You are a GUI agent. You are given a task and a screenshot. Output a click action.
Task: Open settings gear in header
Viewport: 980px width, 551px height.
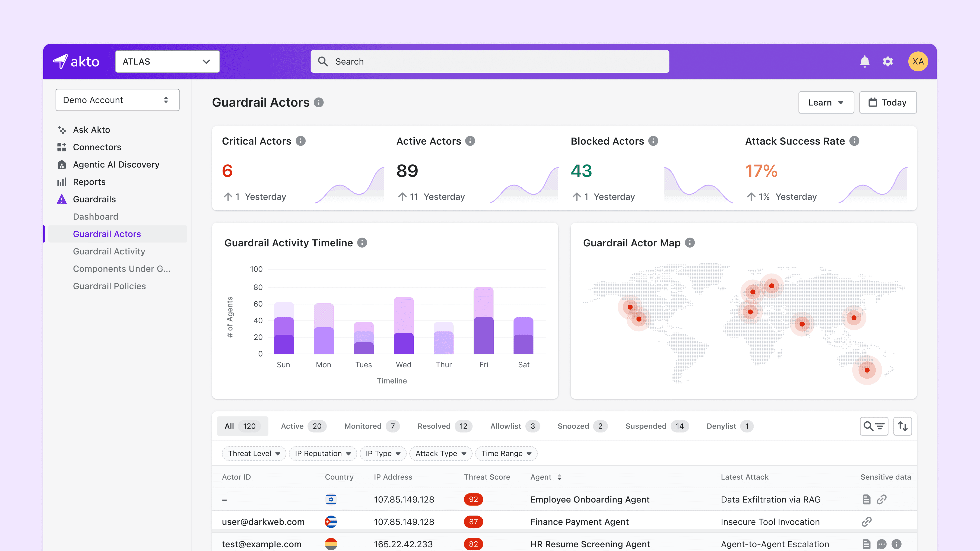(x=888, y=62)
